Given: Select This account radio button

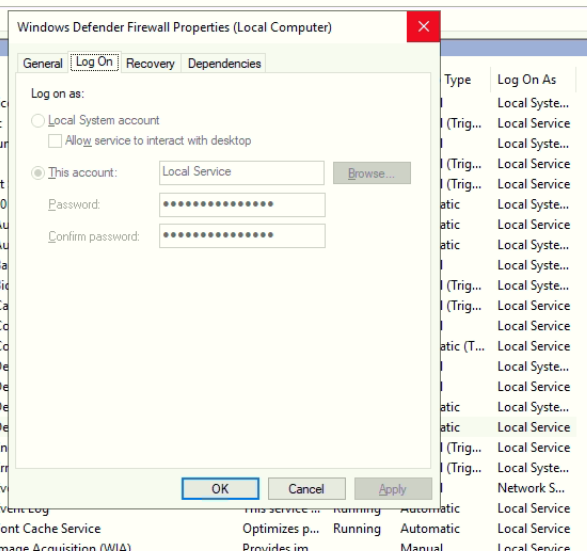Looking at the screenshot, I should pos(38,173).
